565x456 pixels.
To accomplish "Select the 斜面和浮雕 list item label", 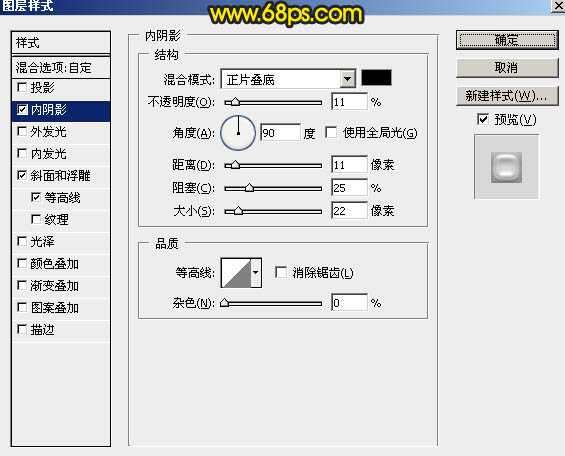I will (60, 175).
